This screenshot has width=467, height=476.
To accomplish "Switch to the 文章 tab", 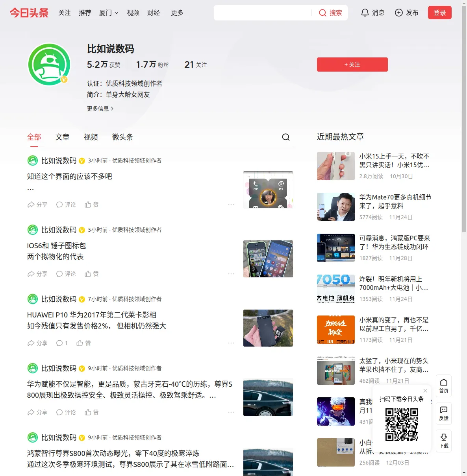I will tap(62, 137).
